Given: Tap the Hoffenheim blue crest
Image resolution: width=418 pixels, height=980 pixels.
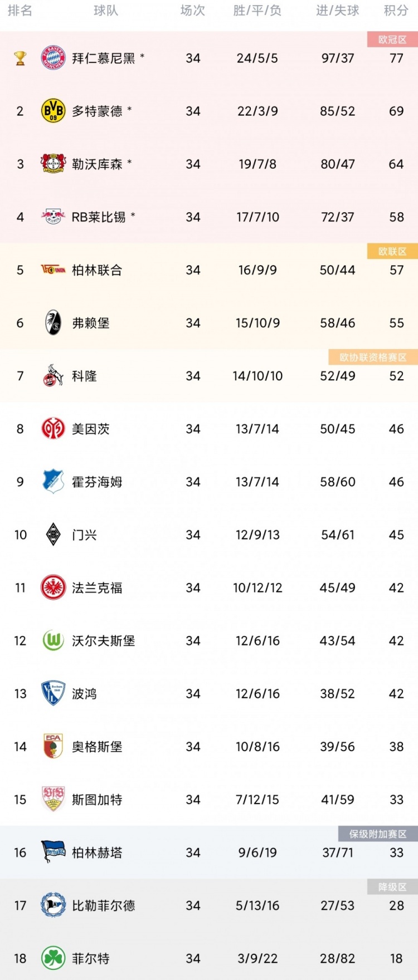Looking at the screenshot, I should click(x=54, y=482).
